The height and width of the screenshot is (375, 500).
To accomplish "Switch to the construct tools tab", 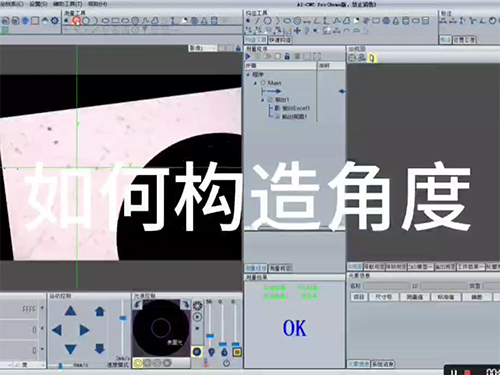I will point(256,40).
